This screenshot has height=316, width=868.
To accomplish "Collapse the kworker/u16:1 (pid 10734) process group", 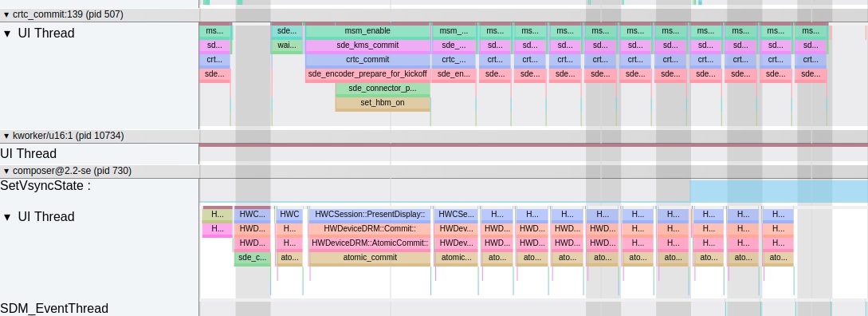I will pos(6,136).
